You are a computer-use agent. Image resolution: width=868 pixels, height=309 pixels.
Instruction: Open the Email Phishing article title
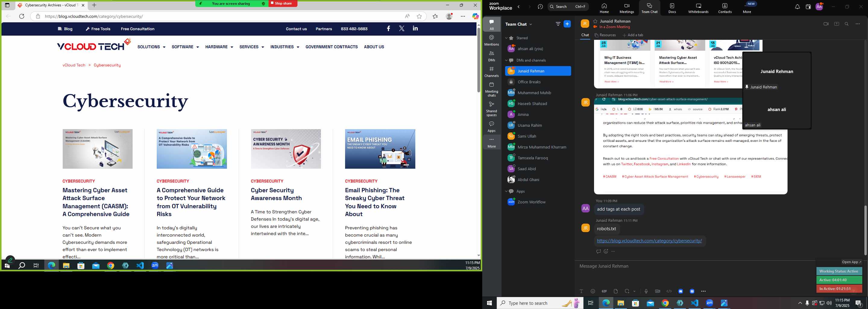point(375,202)
